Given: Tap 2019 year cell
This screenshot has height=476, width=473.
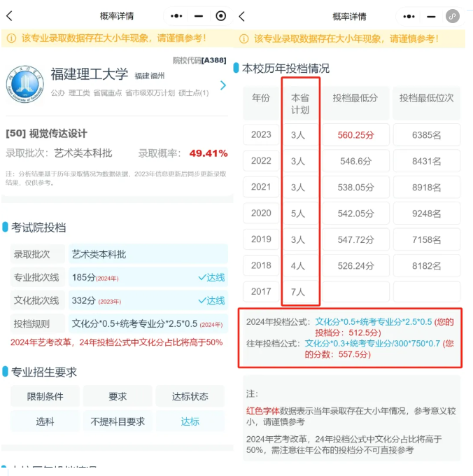Looking at the screenshot, I should [261, 239].
